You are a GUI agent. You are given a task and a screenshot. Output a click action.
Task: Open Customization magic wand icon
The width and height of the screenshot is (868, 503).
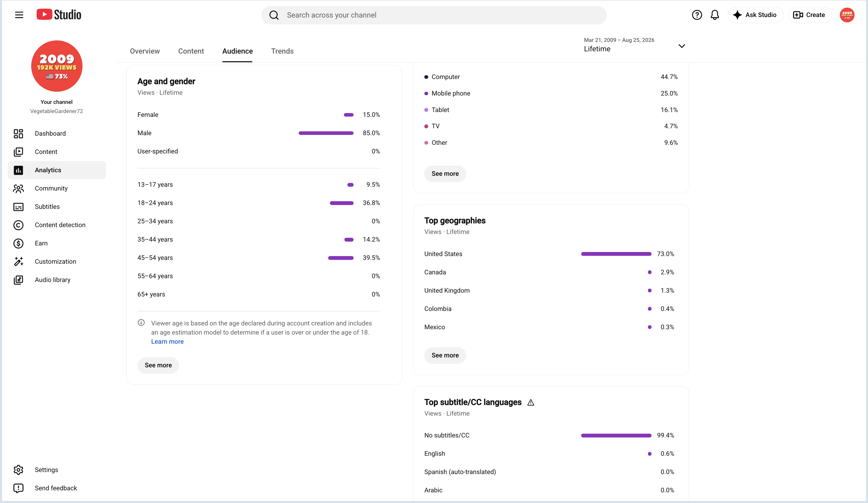18,261
